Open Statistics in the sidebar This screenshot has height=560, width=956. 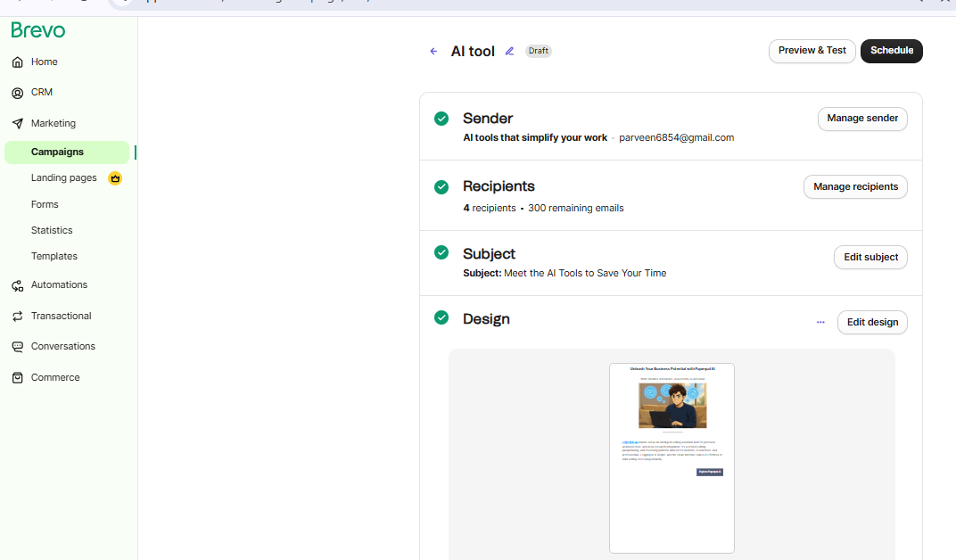pyautogui.click(x=52, y=230)
